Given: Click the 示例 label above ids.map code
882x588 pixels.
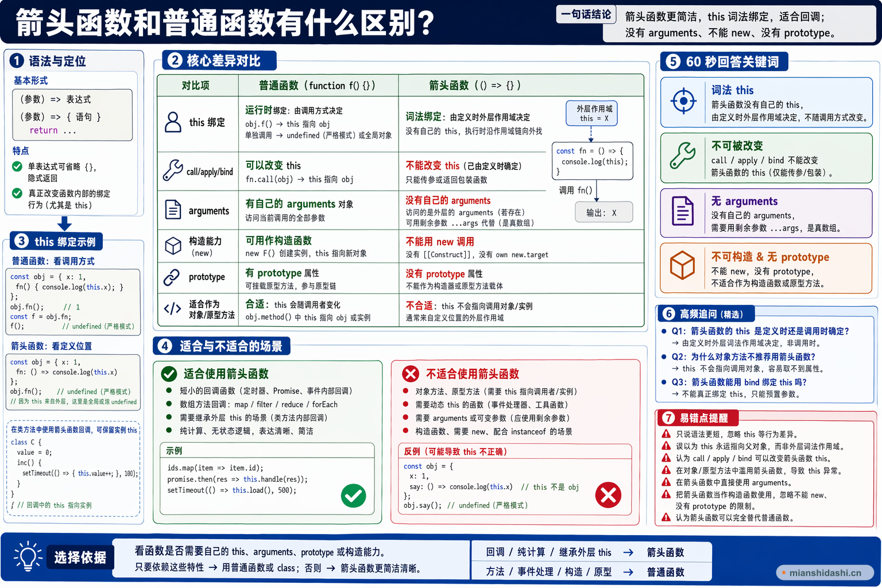Looking at the screenshot, I should point(174,451).
